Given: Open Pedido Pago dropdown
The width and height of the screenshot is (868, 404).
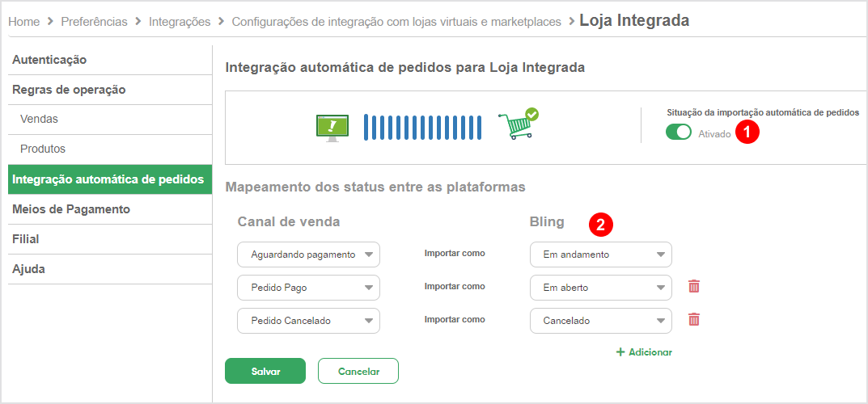Looking at the screenshot, I should pyautogui.click(x=308, y=288).
